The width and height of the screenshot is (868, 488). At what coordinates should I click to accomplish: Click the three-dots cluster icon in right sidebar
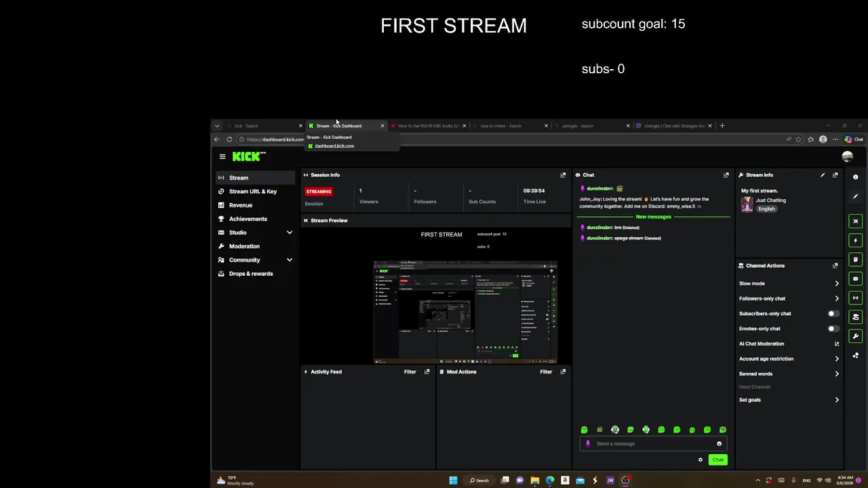tap(855, 355)
